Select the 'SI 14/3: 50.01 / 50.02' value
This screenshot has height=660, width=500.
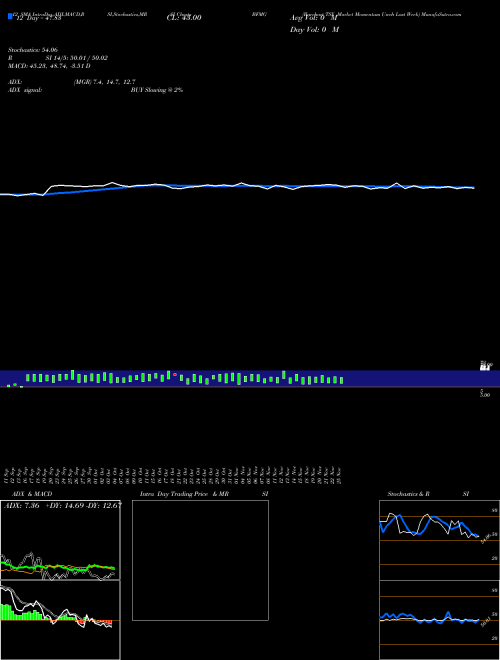click(77, 58)
